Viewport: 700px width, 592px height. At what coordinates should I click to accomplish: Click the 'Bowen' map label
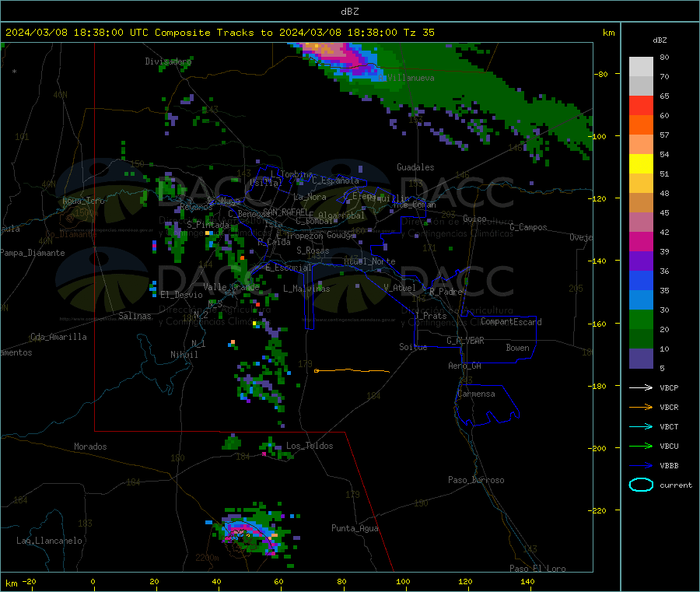pos(518,348)
